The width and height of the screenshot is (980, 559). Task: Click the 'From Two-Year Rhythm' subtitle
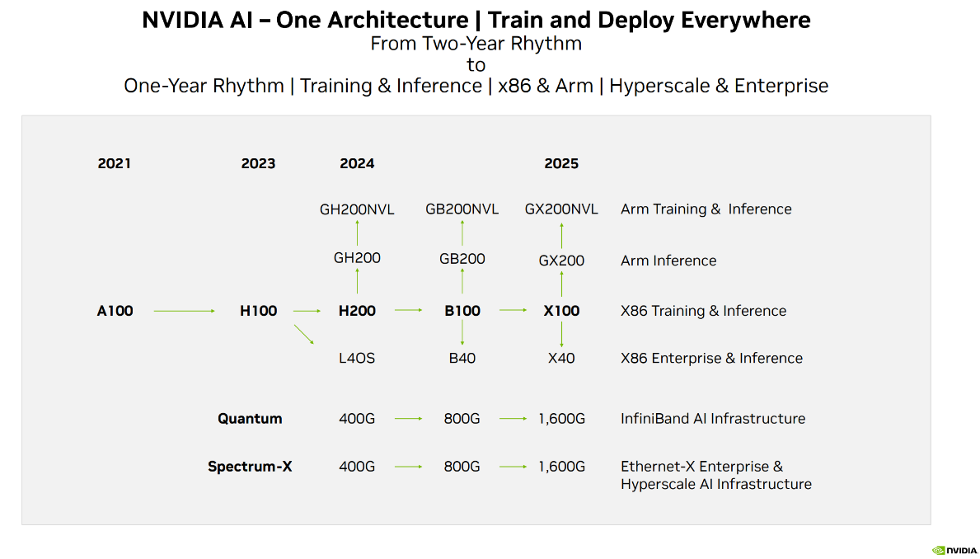(476, 44)
